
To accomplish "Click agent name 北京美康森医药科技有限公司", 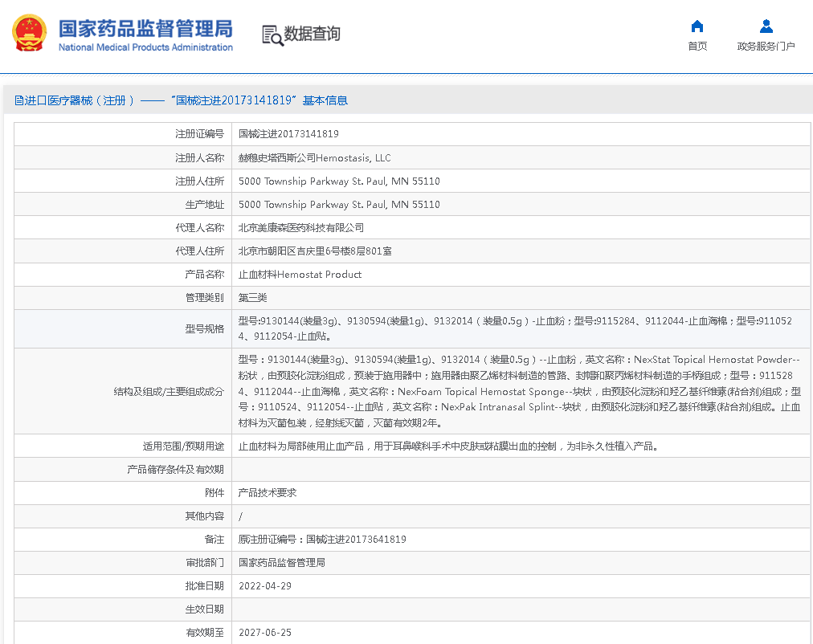I will (x=301, y=228).
